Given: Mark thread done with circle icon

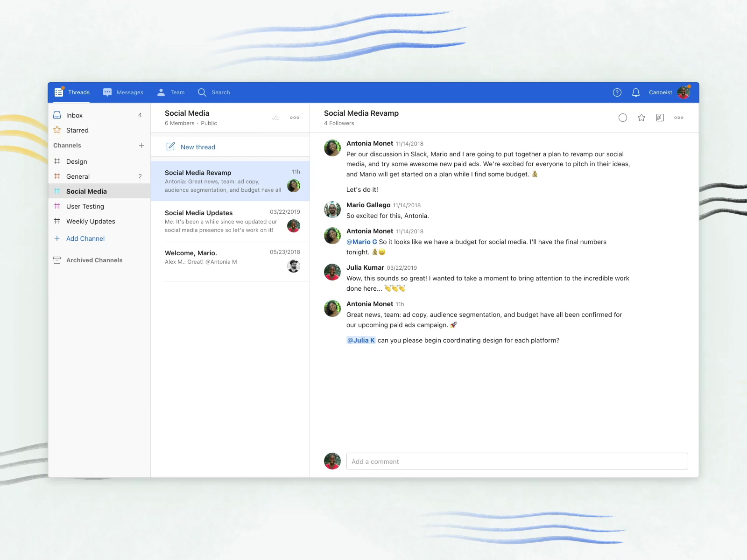Looking at the screenshot, I should (x=622, y=118).
